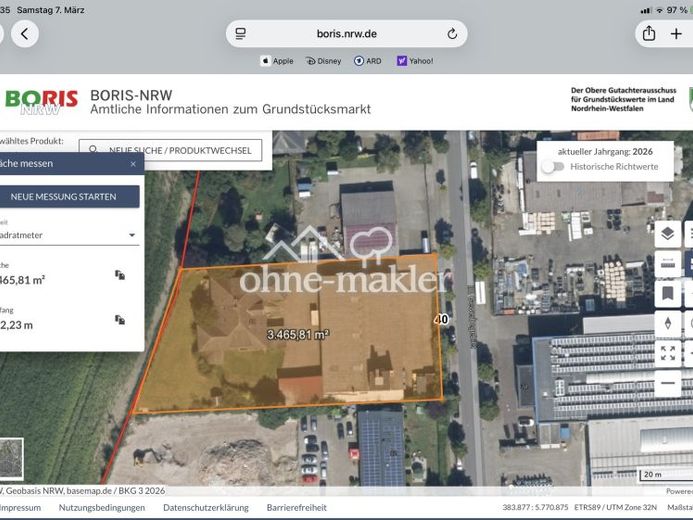Copy the measured area value
Viewport: 693px width, 520px height.
pos(120,275)
